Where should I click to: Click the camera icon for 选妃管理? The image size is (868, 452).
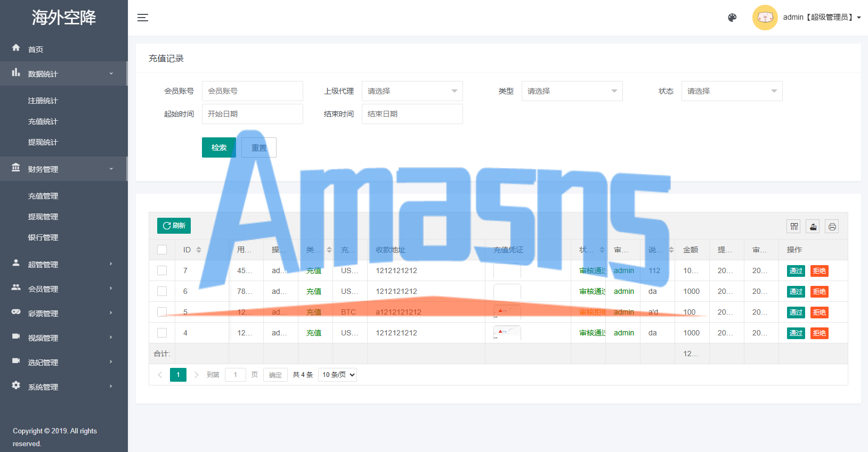16,361
